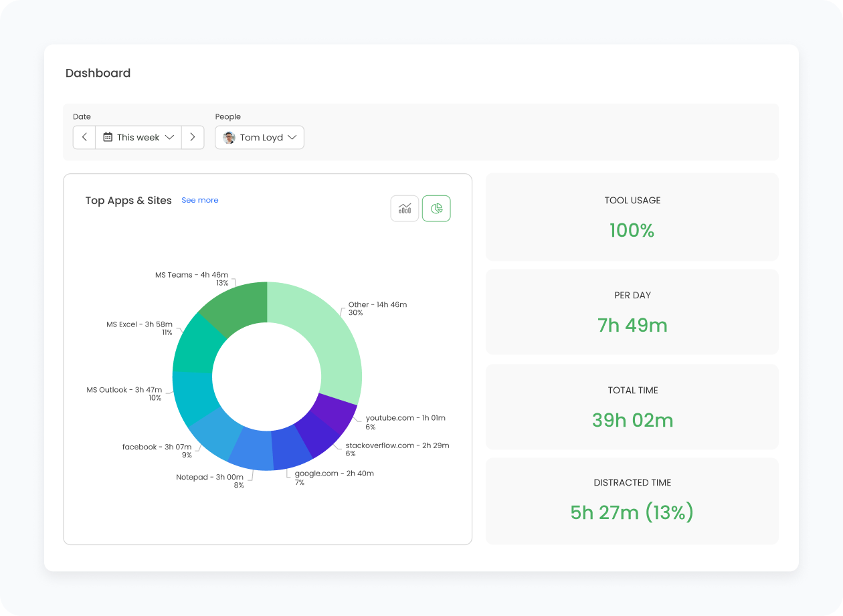The height and width of the screenshot is (616, 843).
Task: Go to next week with right arrow
Action: click(193, 137)
